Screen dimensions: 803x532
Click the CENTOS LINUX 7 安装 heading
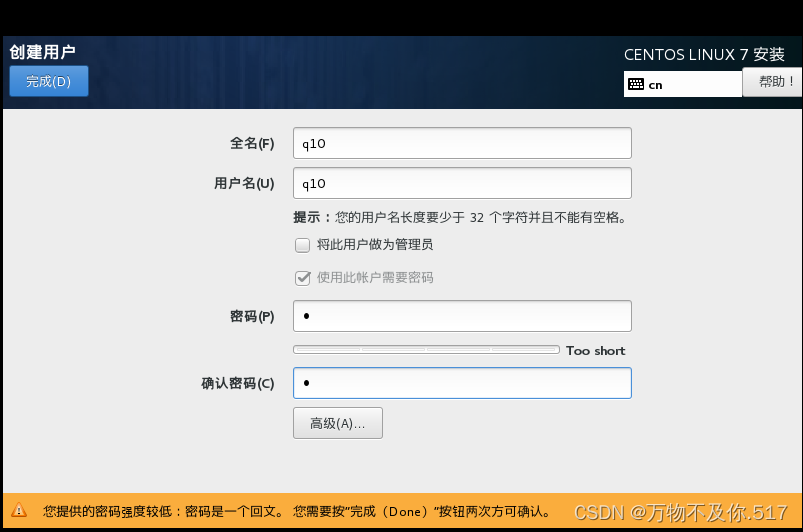pyautogui.click(x=704, y=54)
